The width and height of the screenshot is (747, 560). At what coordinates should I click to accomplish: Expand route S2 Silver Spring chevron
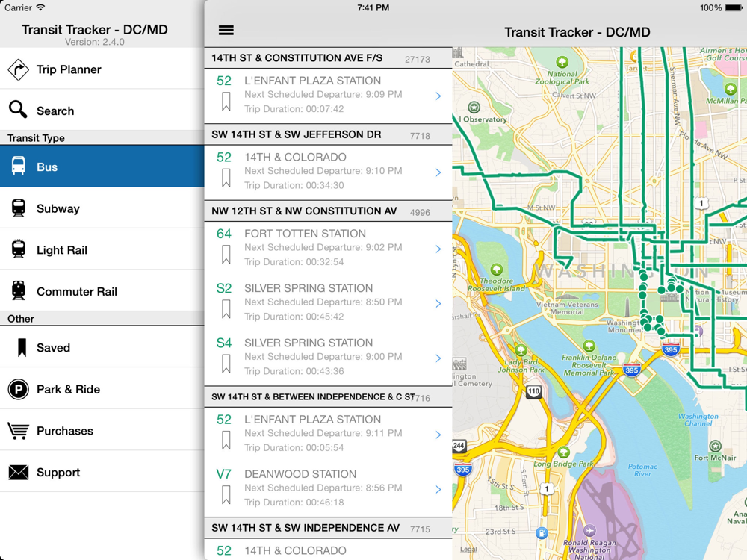pos(438,304)
